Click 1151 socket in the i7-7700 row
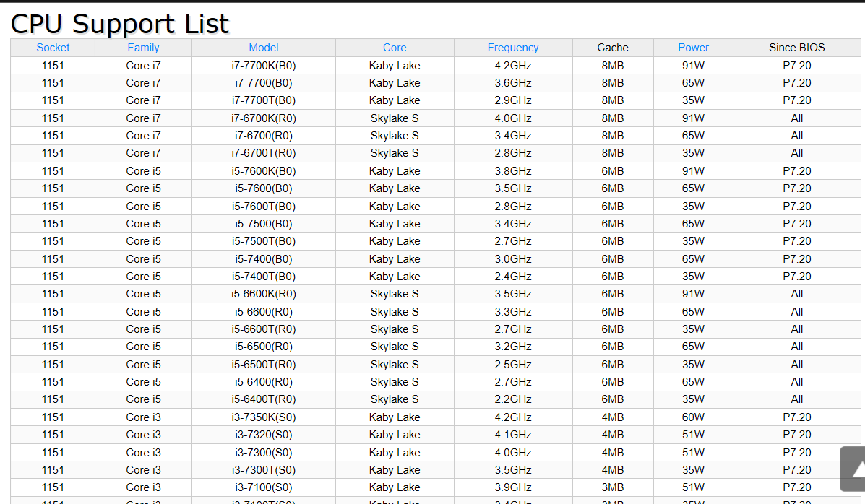This screenshot has width=865, height=504. 53,83
